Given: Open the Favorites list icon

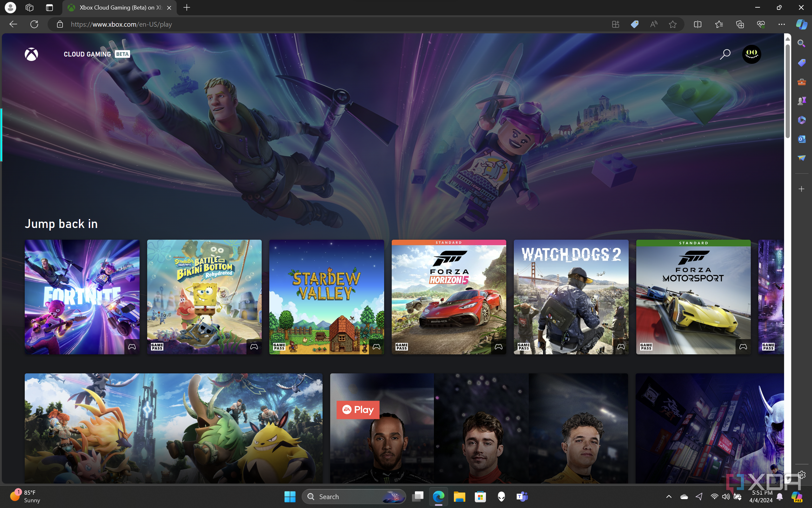Looking at the screenshot, I should (719, 24).
